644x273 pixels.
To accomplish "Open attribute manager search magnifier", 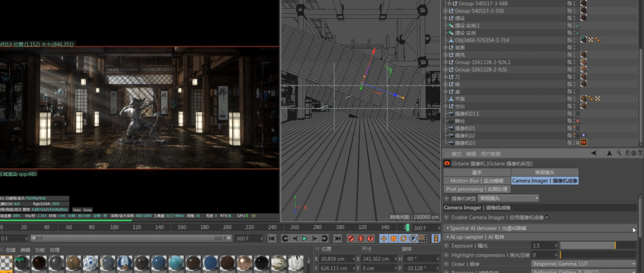I will (619, 153).
